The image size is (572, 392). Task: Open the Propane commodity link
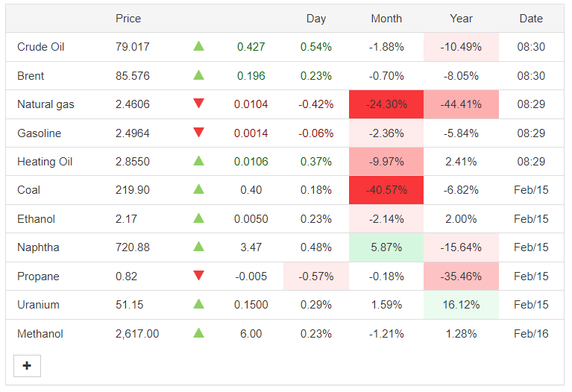[38, 276]
